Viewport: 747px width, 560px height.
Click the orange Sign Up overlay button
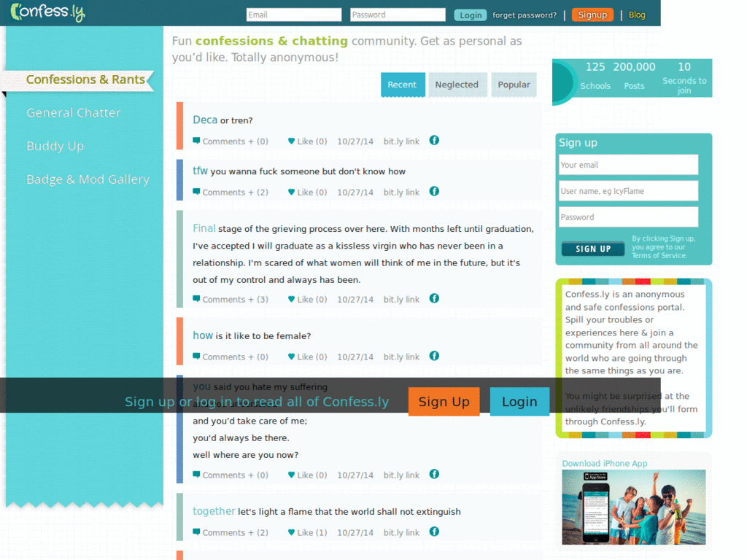(444, 402)
